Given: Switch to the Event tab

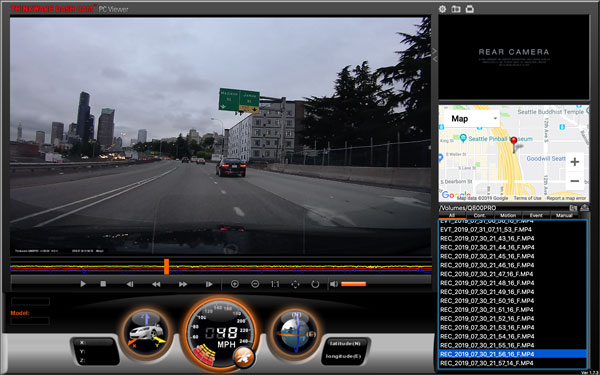Looking at the screenshot, I should tap(536, 215).
